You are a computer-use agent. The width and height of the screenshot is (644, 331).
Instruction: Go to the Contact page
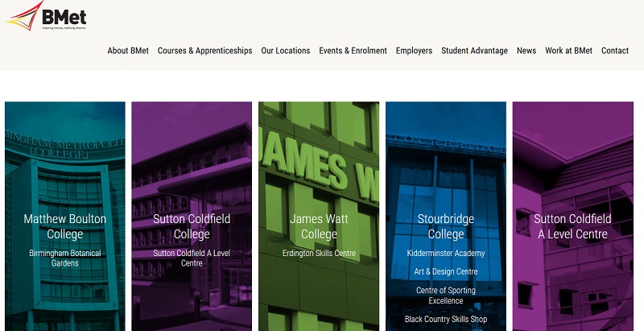[x=615, y=51]
